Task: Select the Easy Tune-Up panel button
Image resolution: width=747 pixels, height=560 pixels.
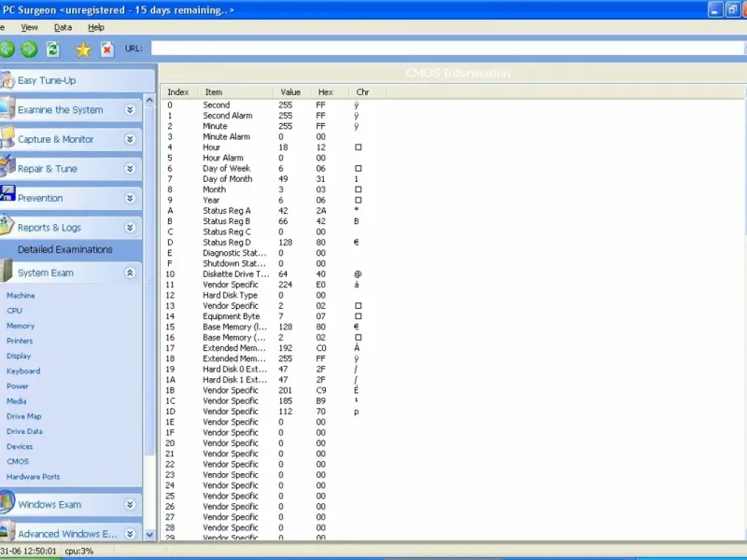Action: (77, 80)
